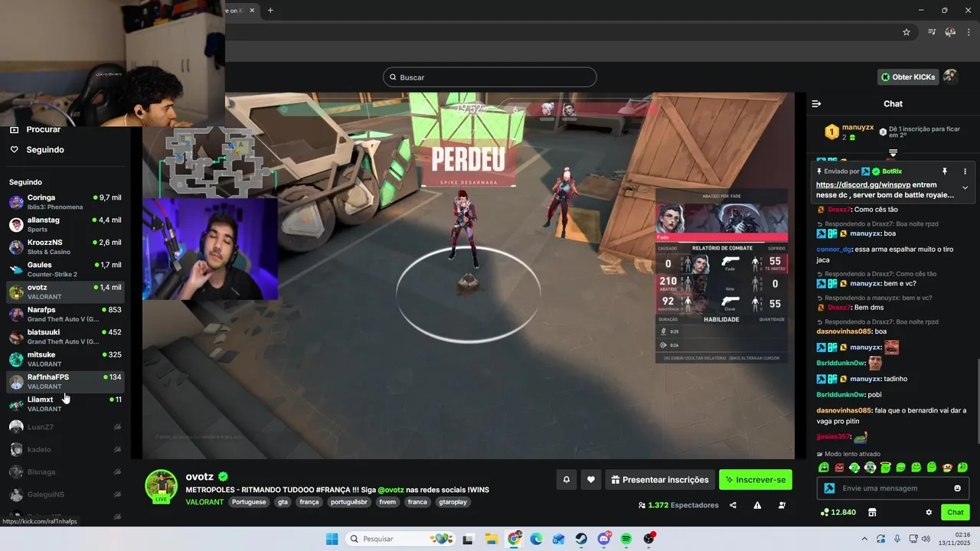Pick the first crying green emote
The image size is (980, 551).
[x=824, y=467]
